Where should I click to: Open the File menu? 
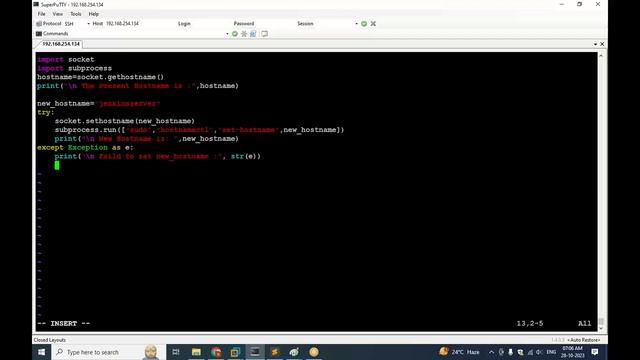[42, 14]
